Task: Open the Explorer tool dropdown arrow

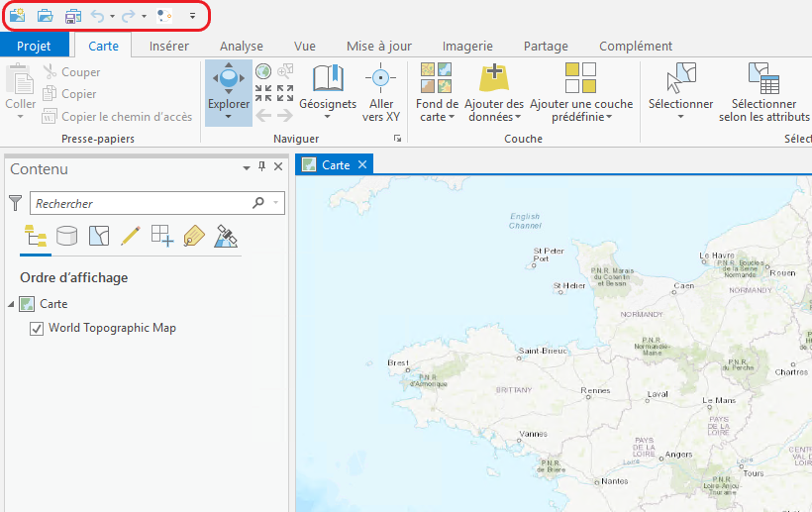Action: (x=229, y=117)
